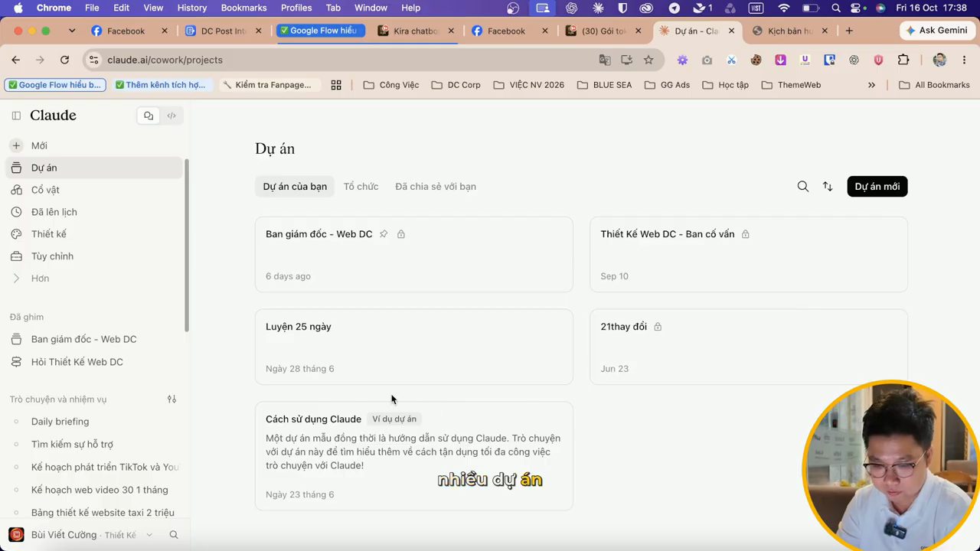Bookmark this page with the star icon

click(x=648, y=60)
